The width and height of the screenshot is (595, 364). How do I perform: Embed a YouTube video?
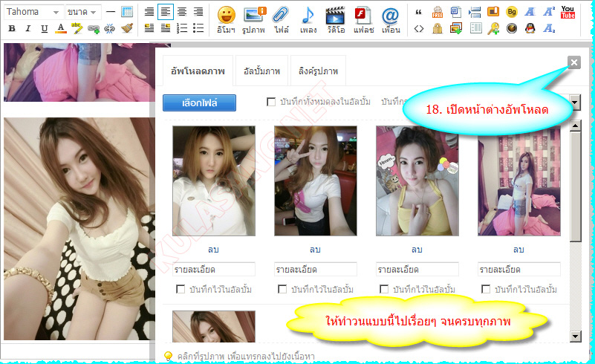[568, 12]
